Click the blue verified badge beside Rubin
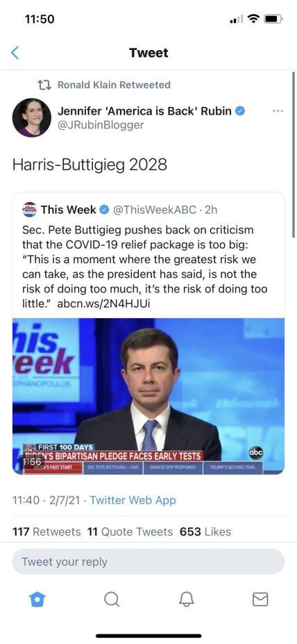This screenshot has width=297, height=644. pos(240,111)
